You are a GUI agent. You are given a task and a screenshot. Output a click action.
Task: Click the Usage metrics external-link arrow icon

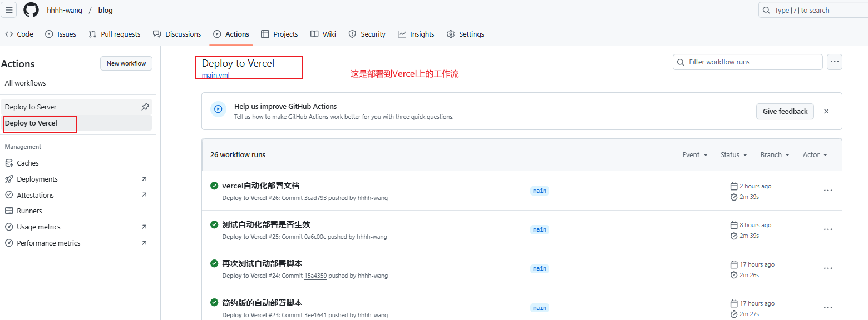tap(144, 227)
